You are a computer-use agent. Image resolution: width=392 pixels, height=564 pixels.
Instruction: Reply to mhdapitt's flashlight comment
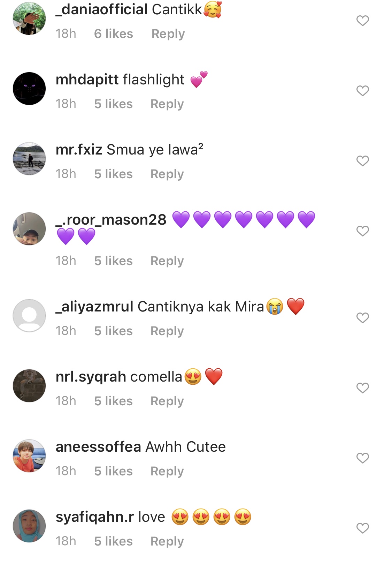click(167, 104)
